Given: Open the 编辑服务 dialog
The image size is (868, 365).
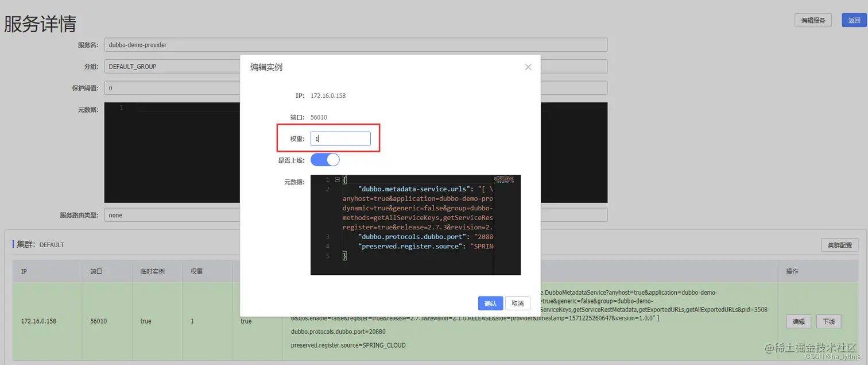Looking at the screenshot, I should [812, 20].
